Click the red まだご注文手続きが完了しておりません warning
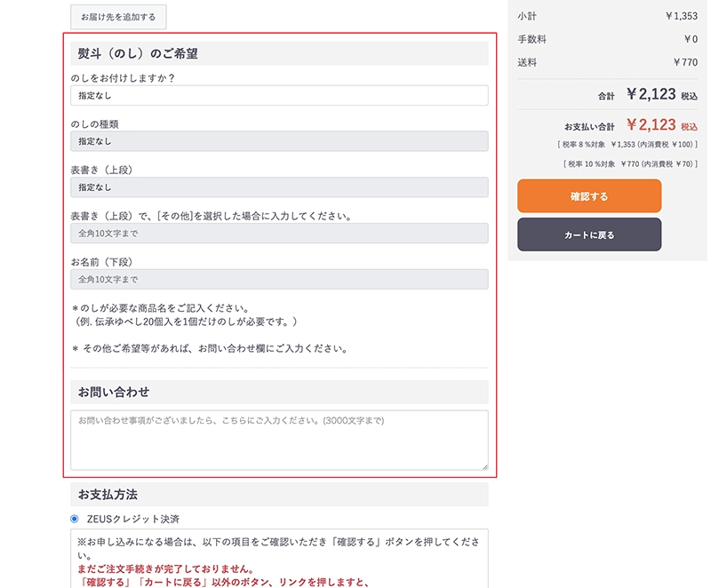711x588 pixels. click(167, 569)
